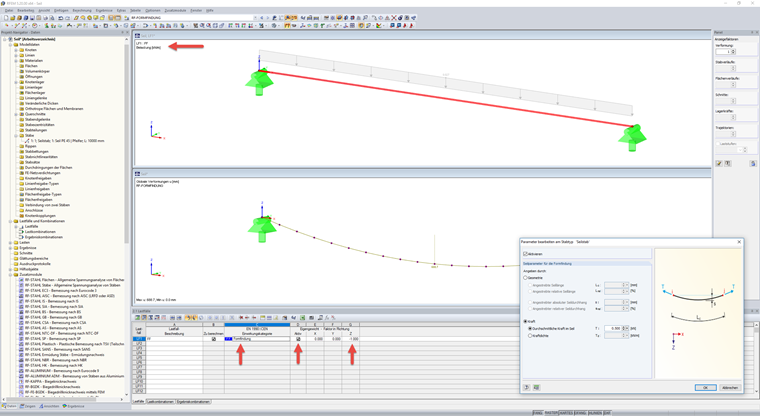This screenshot has height=416, width=760.
Task: Expand the Materialien tree folder
Action: click(16, 61)
